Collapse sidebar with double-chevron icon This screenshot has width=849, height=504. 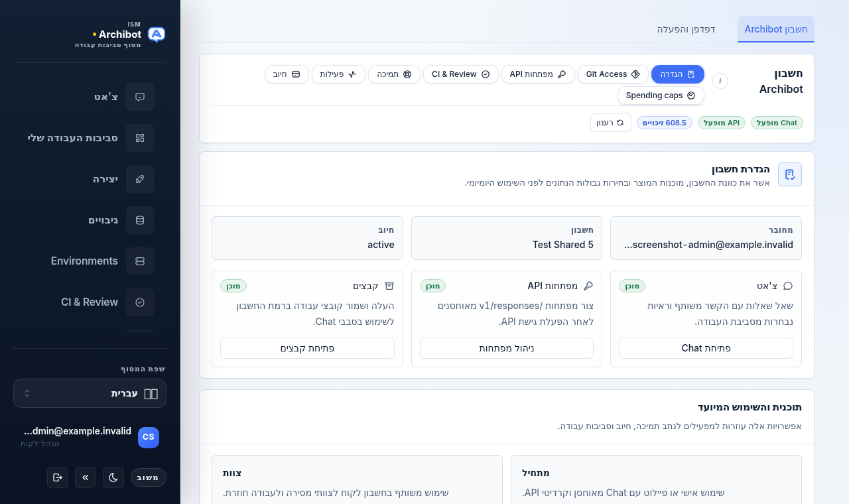tap(86, 477)
